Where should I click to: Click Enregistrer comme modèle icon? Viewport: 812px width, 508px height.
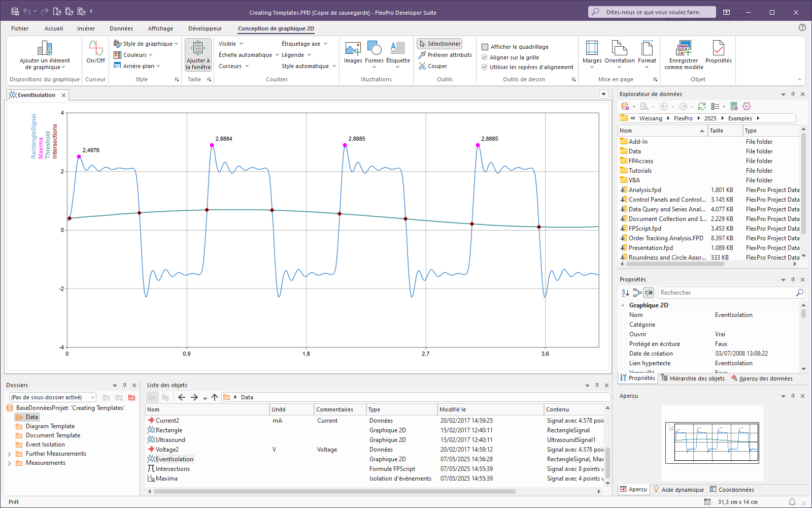coord(684,55)
